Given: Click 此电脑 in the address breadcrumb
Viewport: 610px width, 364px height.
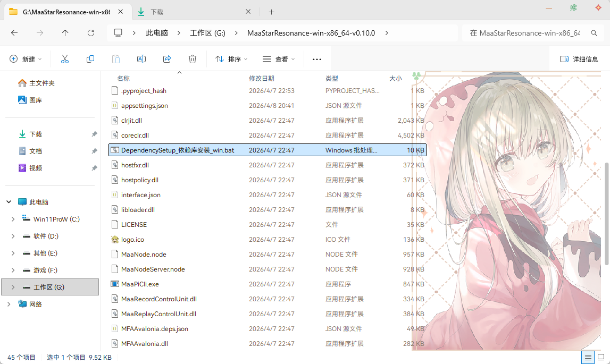Looking at the screenshot, I should [157, 33].
